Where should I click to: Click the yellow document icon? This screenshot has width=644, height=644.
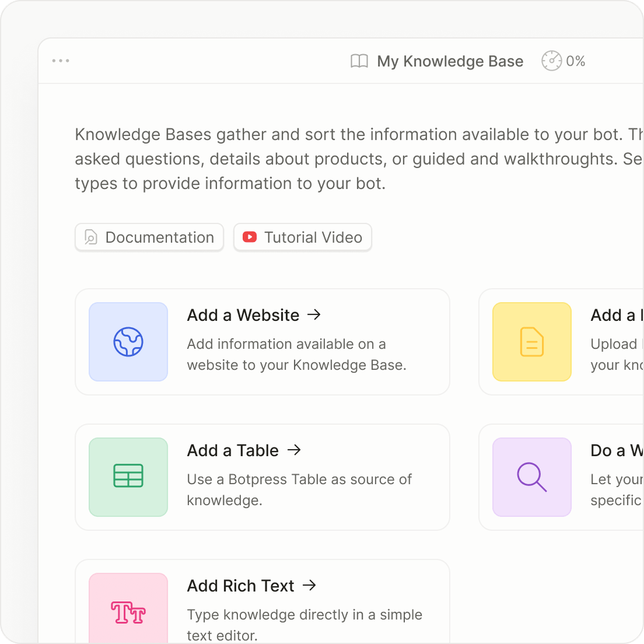[x=531, y=342]
